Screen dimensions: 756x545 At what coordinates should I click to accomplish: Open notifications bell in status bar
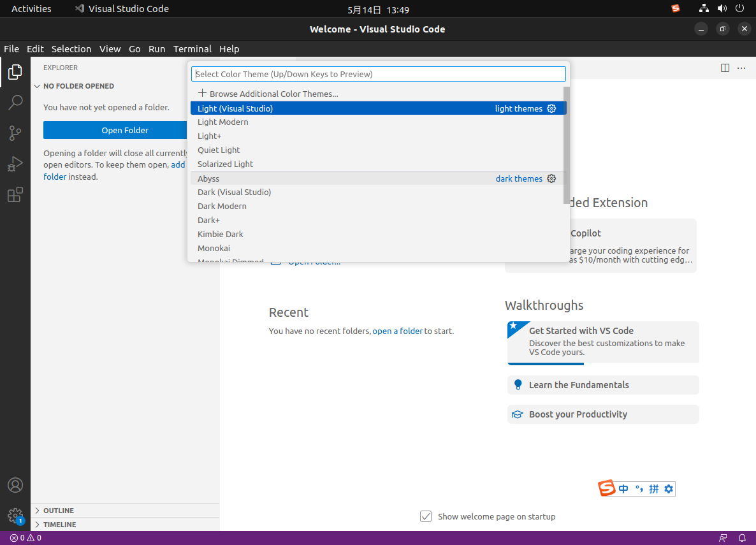click(x=742, y=538)
